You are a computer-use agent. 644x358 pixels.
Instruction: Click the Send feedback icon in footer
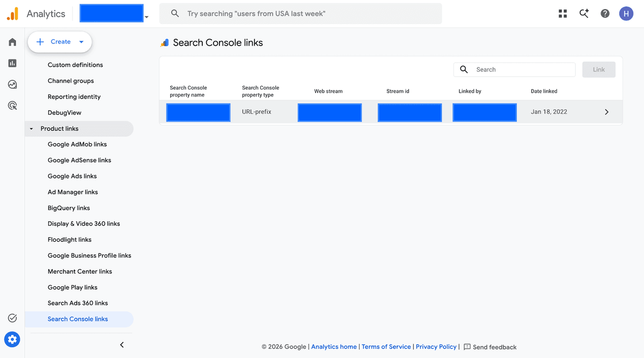(467, 347)
